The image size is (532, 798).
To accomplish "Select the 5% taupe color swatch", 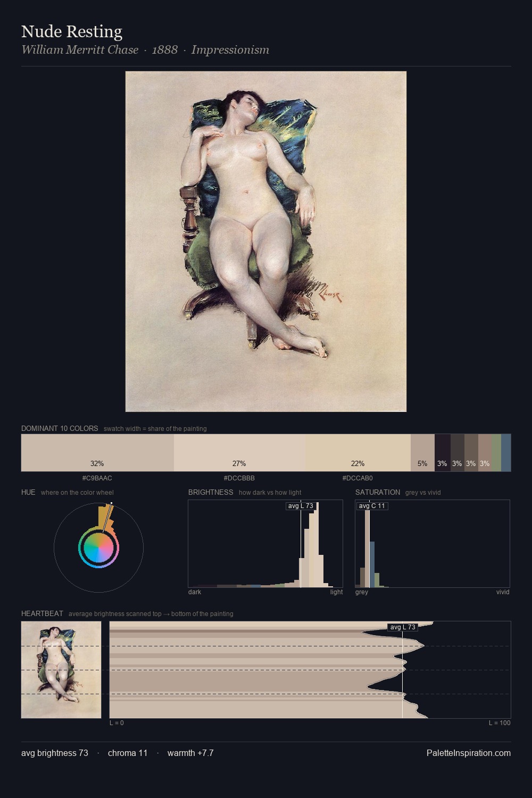I will pos(422,453).
